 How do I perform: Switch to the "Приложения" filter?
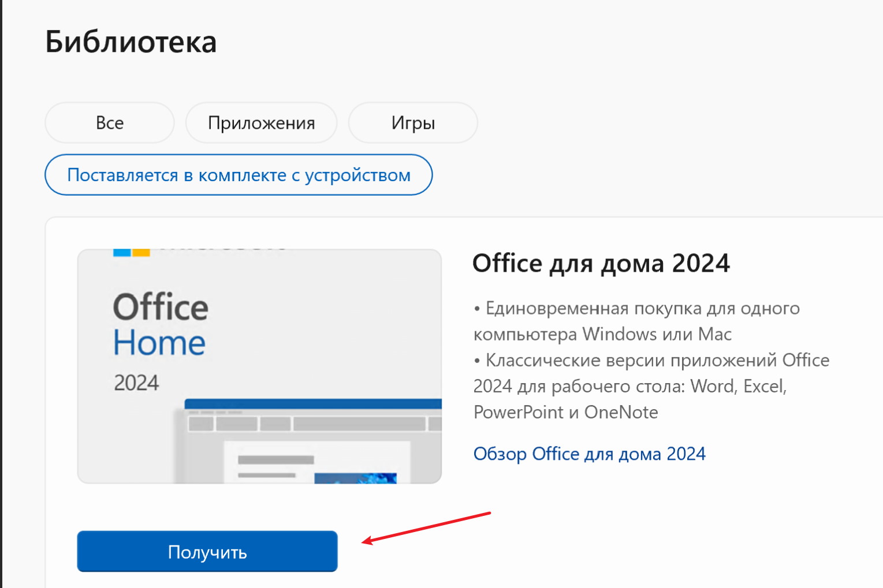(261, 123)
